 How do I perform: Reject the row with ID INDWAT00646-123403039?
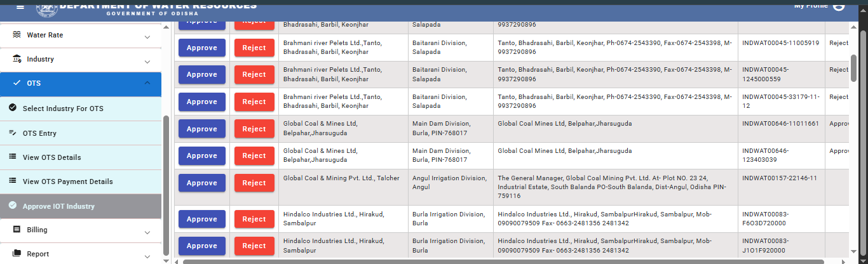(x=254, y=156)
